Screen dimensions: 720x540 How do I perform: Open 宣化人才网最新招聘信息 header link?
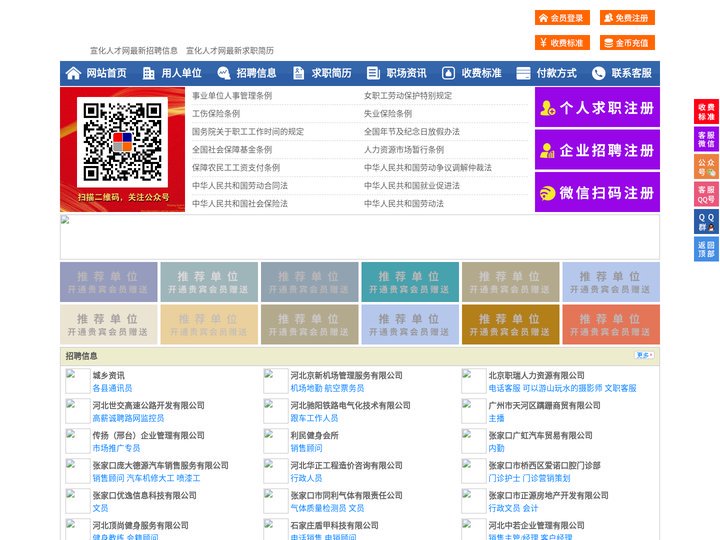(134, 51)
